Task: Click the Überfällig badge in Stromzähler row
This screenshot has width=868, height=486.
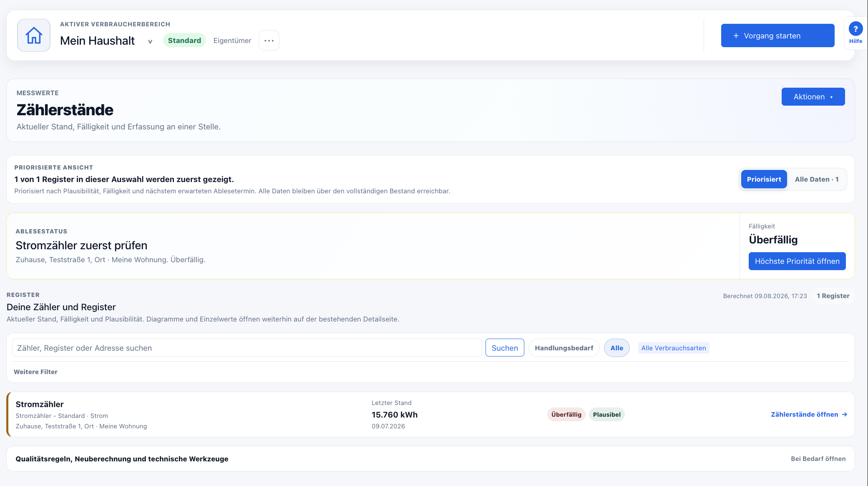Action: pyautogui.click(x=566, y=415)
